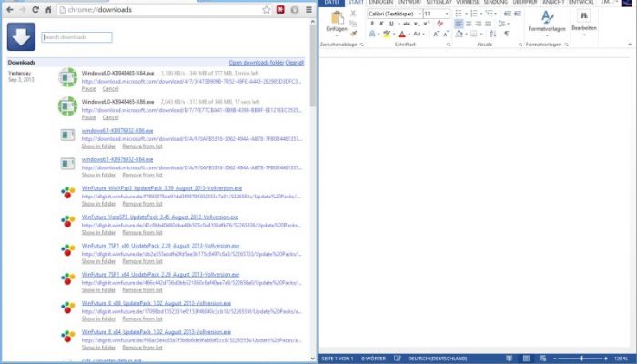The width and height of the screenshot is (637, 364).
Task: Toggle right text alignment in Word
Action: click(x=479, y=24)
